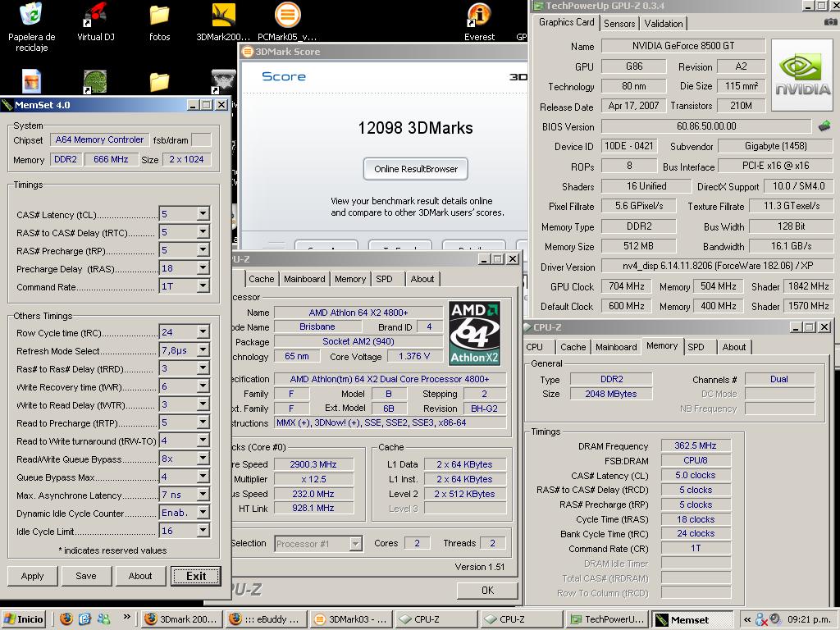Click the Driver Version nv4_disp field

pyautogui.click(x=717, y=266)
